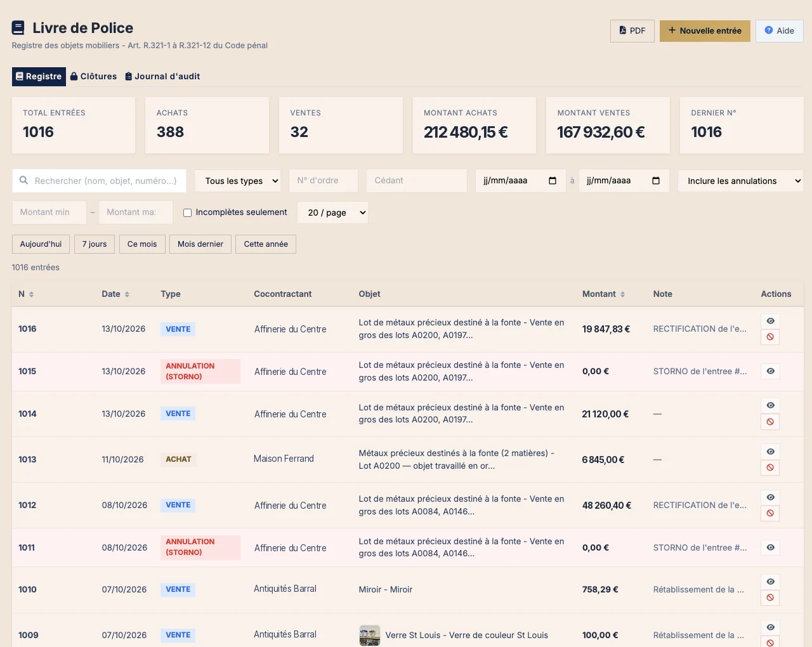View details of entry 1013

[x=770, y=452]
